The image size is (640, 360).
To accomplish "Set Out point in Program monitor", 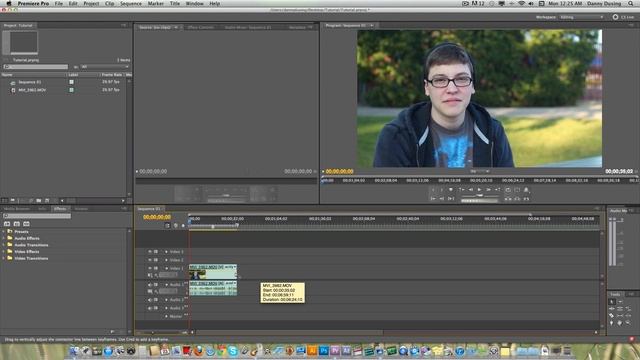I will [442, 190].
